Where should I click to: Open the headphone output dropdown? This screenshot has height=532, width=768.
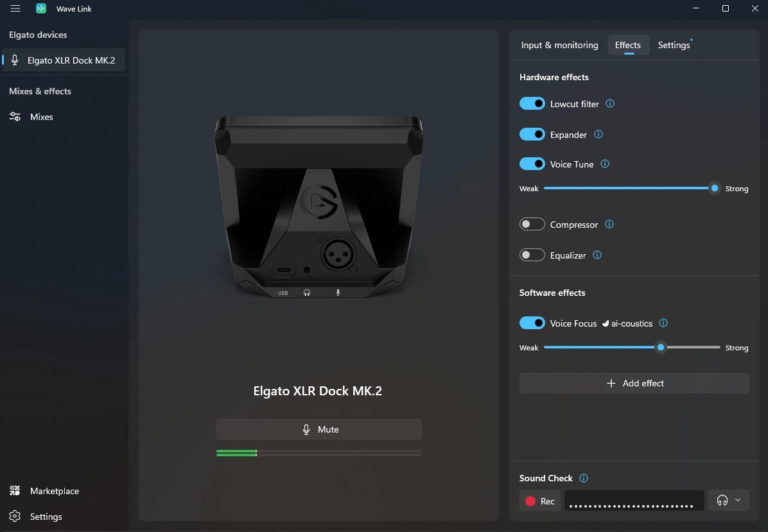[728, 501]
